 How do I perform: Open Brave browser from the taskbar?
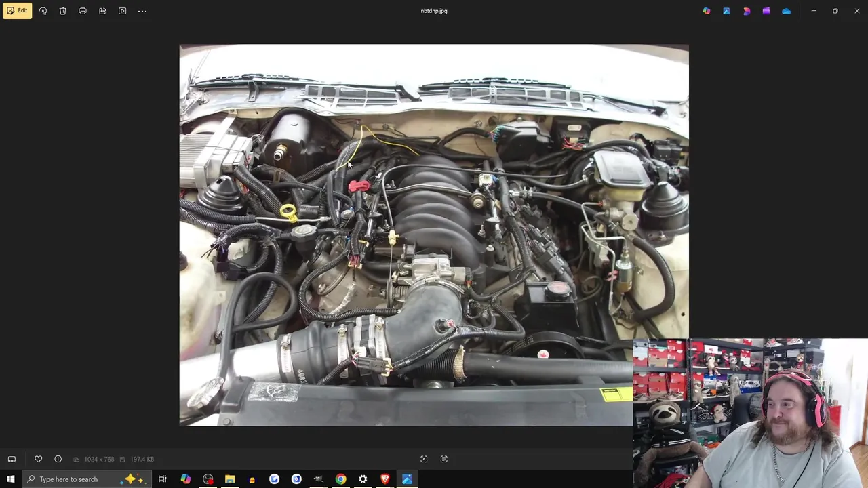[x=385, y=479]
